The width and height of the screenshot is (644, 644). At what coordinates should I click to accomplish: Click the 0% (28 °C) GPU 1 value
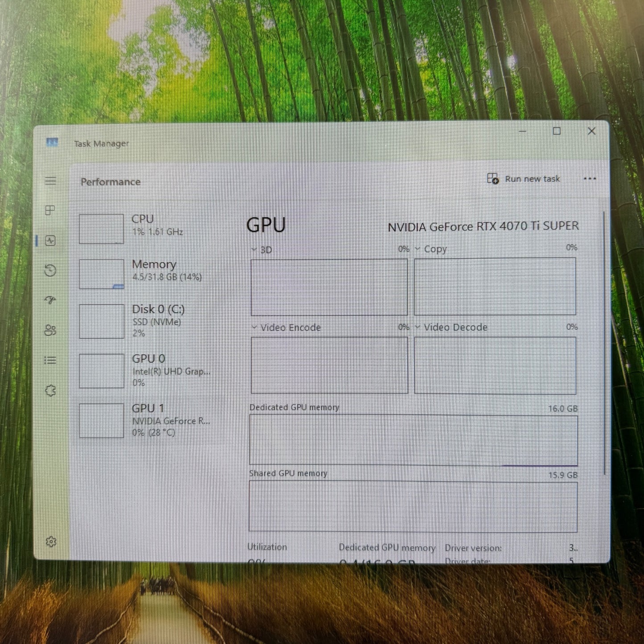pyautogui.click(x=154, y=432)
